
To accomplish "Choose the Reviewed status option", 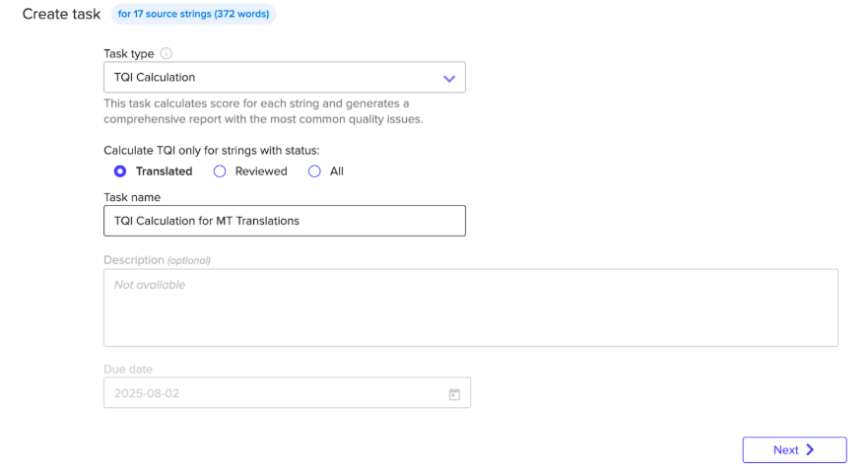I will pyautogui.click(x=220, y=171).
